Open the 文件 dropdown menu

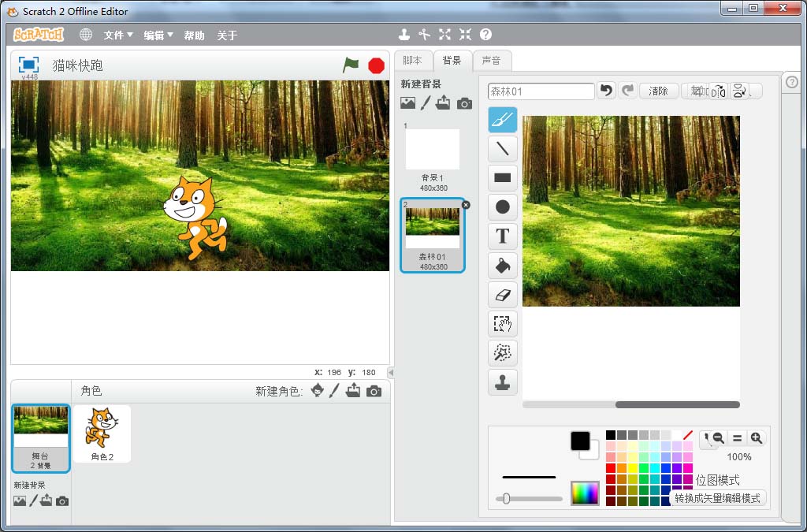[x=118, y=35]
